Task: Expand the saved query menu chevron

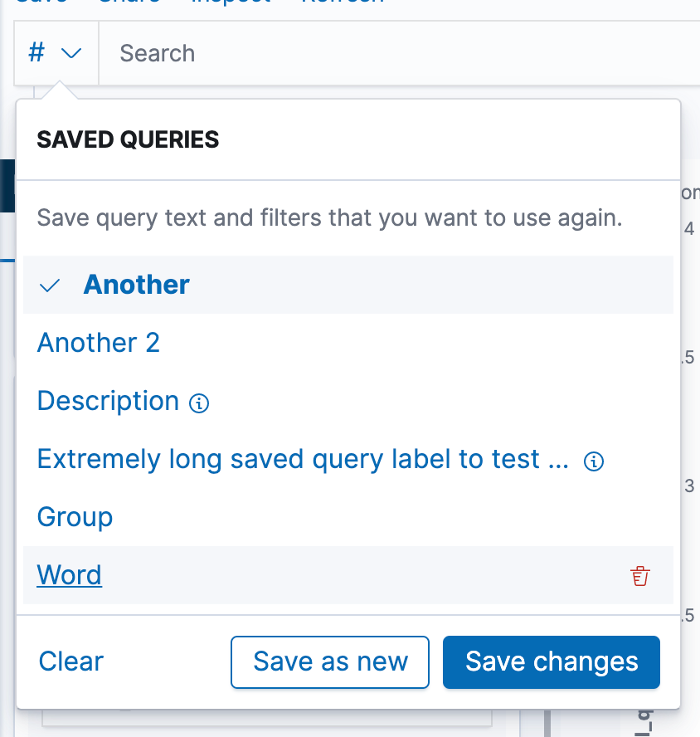Action: (x=71, y=53)
